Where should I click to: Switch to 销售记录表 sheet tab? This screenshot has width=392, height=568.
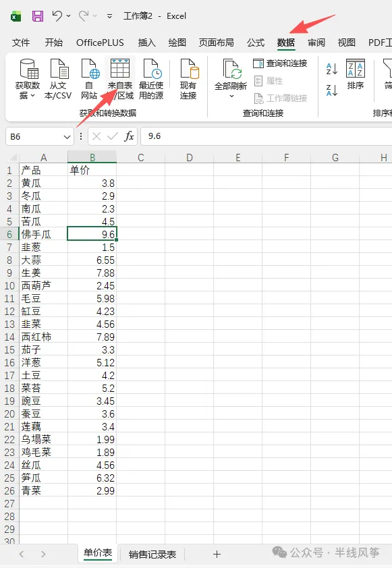pos(152,555)
